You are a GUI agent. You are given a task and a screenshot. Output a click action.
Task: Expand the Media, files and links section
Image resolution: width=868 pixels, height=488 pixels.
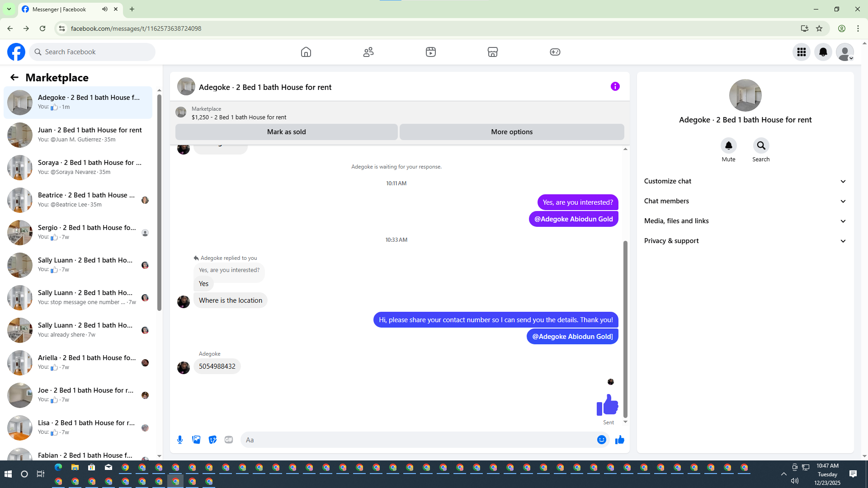[745, 221]
